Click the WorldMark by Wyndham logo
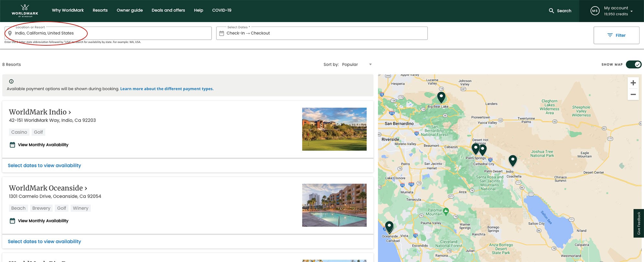Viewport: 644px width, 262px height. pos(25,11)
